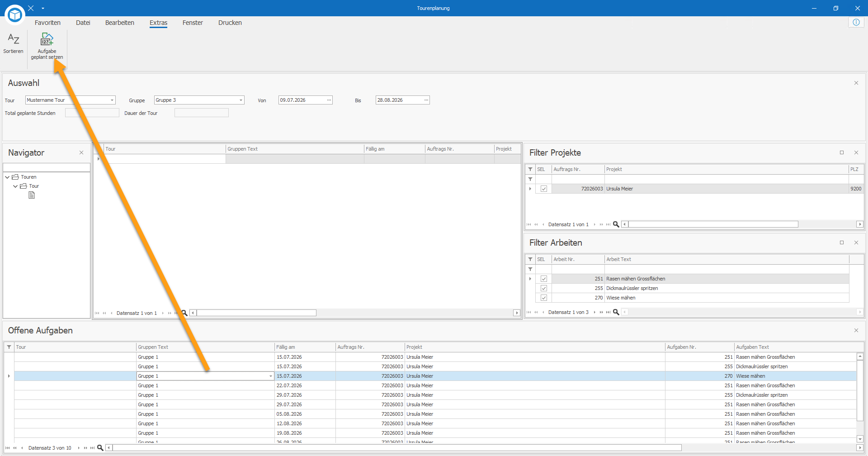Image resolution: width=868 pixels, height=456 pixels.
Task: Close the Filter Arbeiten panel
Action: point(856,242)
